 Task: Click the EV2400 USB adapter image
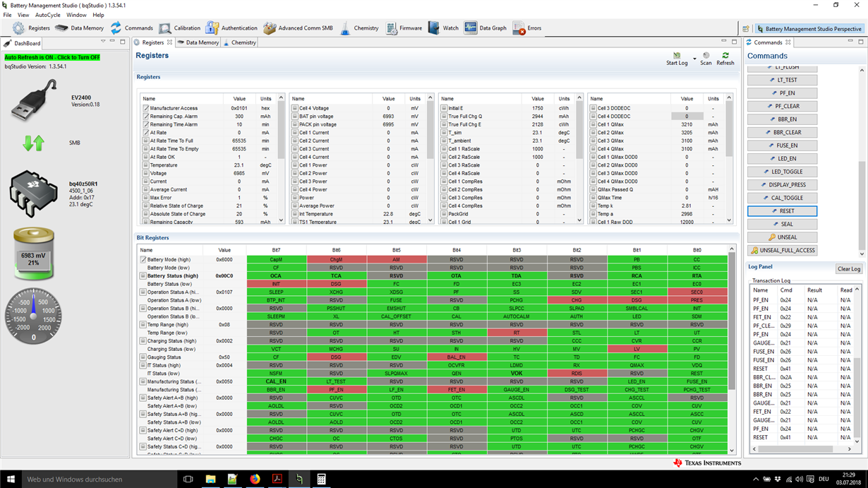[x=33, y=100]
